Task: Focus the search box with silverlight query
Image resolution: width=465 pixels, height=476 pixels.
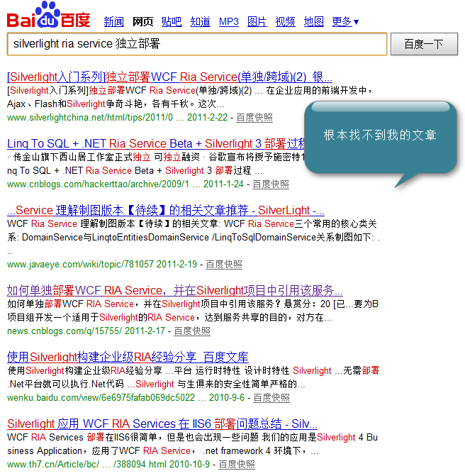Action: pyautogui.click(x=197, y=44)
